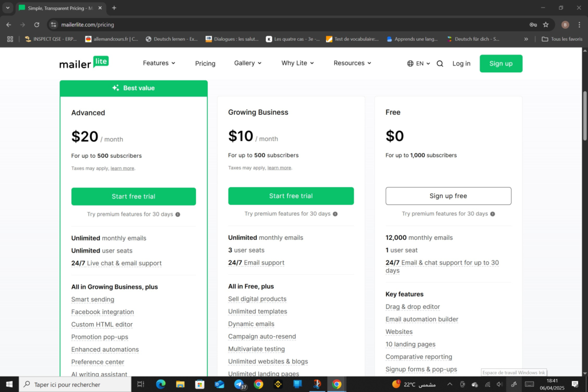The height and width of the screenshot is (392, 588).
Task: Go to Pricing nav item
Action: [205, 63]
